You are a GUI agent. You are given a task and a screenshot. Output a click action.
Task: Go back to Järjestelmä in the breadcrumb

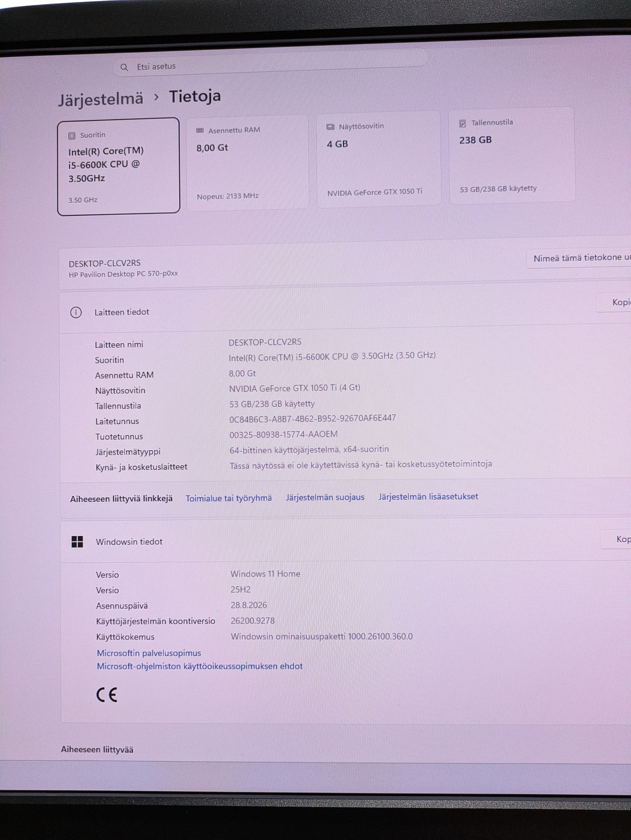click(101, 99)
